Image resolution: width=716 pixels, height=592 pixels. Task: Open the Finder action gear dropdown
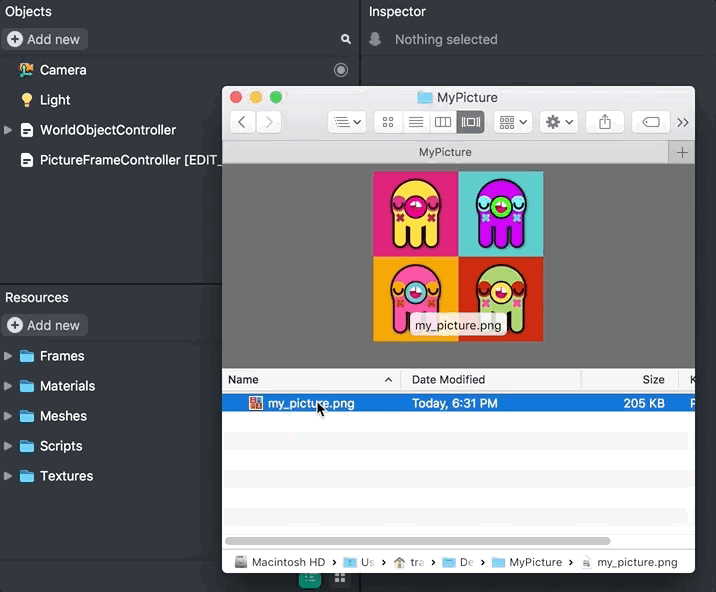[x=558, y=122]
